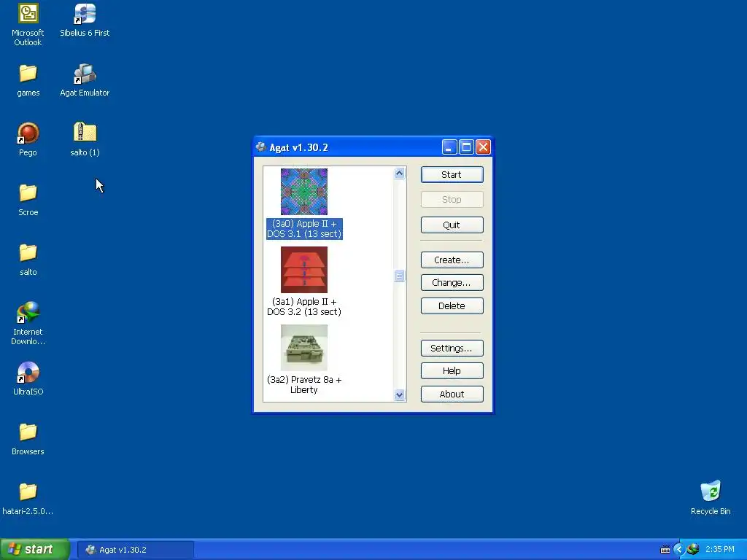Open the Windows start menu

point(35,550)
